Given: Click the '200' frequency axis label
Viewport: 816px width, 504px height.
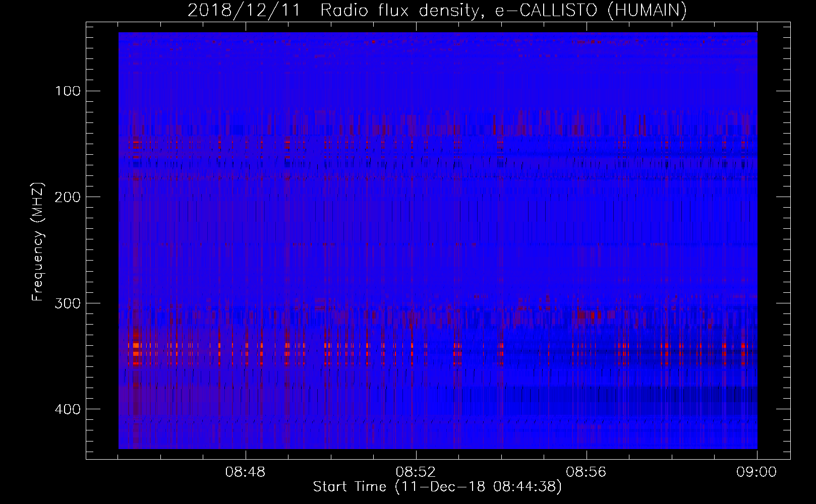Looking at the screenshot, I should [68, 197].
